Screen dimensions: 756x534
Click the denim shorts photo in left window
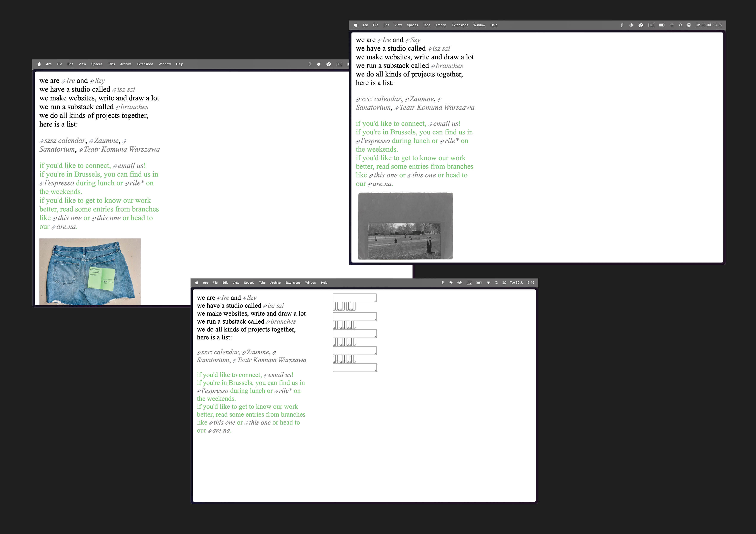(90, 272)
